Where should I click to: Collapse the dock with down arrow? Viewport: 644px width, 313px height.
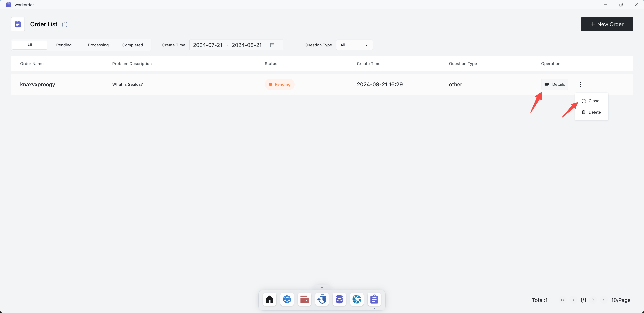pos(322,288)
